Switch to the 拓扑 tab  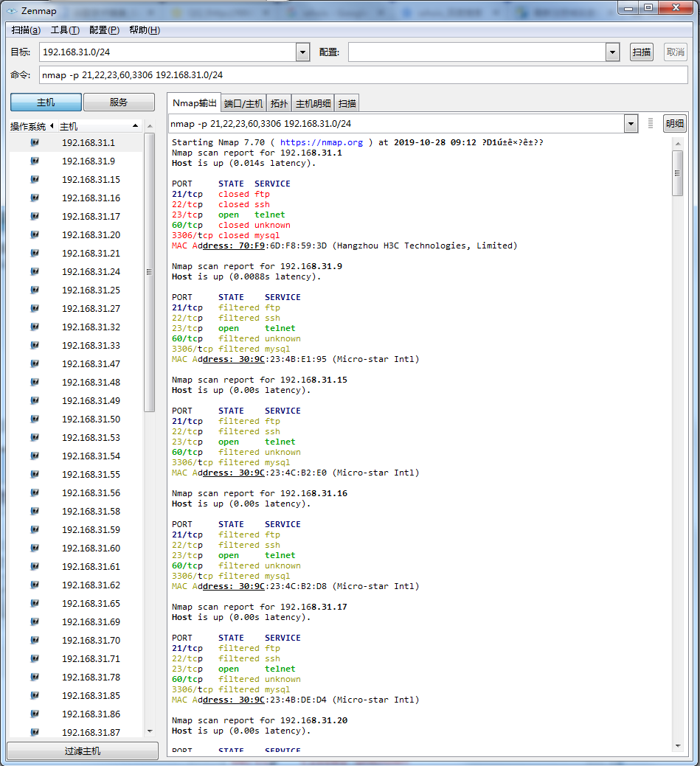click(x=279, y=103)
